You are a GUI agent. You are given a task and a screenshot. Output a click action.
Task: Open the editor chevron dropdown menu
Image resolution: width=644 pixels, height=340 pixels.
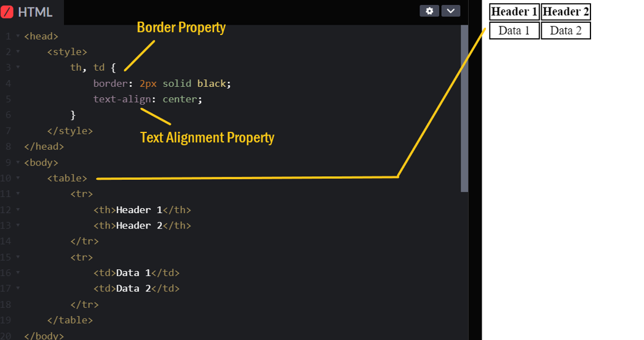pyautogui.click(x=451, y=10)
